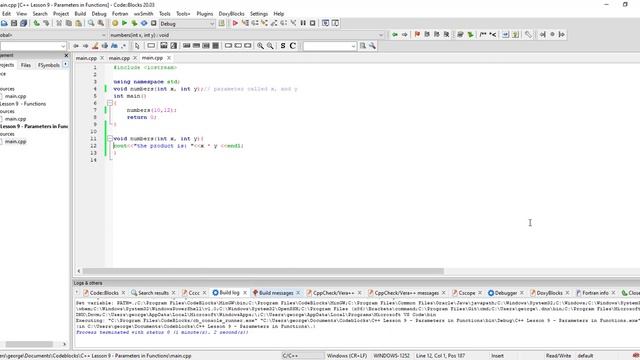This screenshot has height=360, width=640.
Task: Click the Debugging windows icon
Action: point(325,23)
